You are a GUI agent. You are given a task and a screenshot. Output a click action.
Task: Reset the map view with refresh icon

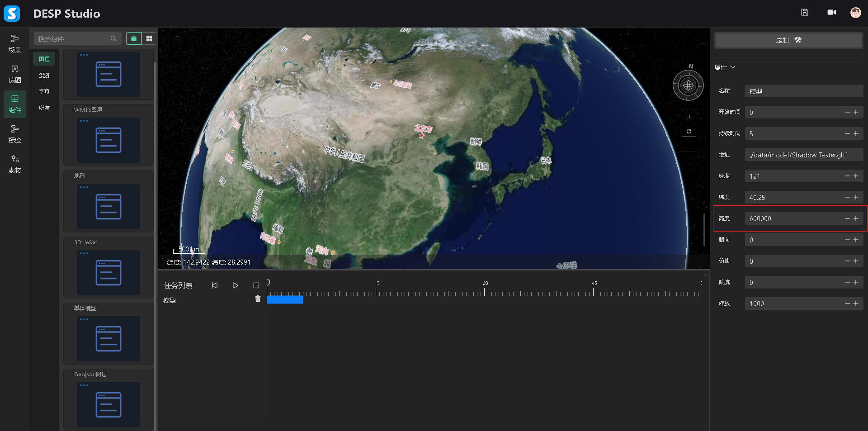(689, 131)
